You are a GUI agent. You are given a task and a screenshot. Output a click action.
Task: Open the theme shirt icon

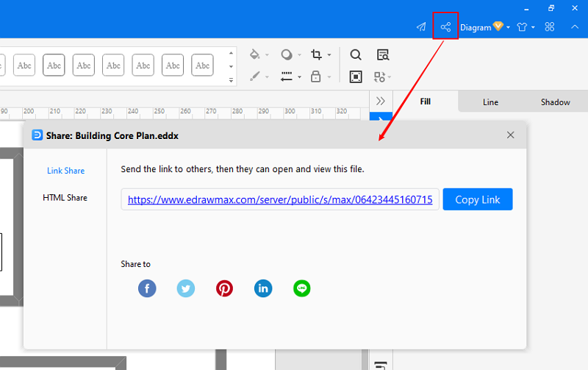point(522,27)
